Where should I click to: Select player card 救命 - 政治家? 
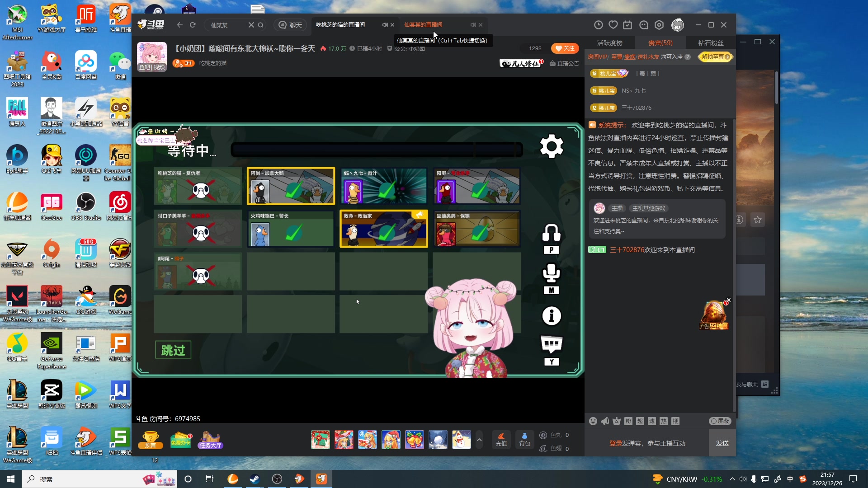(384, 229)
